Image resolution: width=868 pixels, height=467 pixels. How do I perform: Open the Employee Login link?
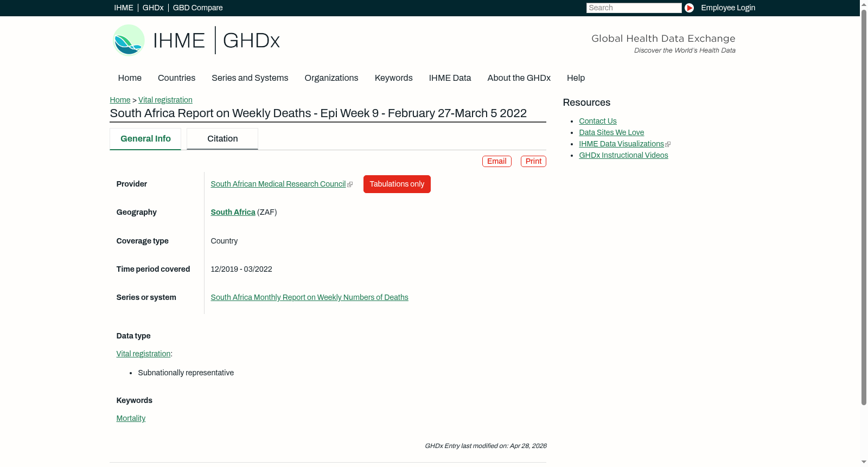(x=728, y=8)
